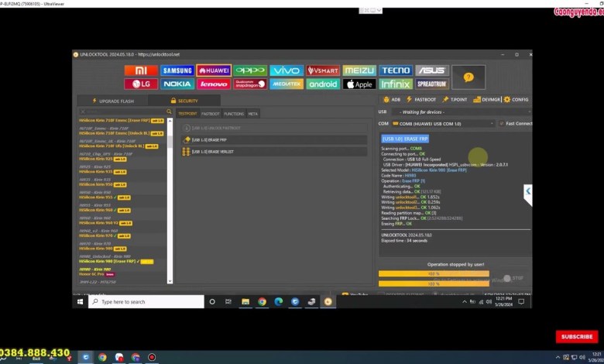The height and width of the screenshot is (364, 604).
Task: Select HiSilicon Kirin 970 entry
Action: (x=105, y=235)
